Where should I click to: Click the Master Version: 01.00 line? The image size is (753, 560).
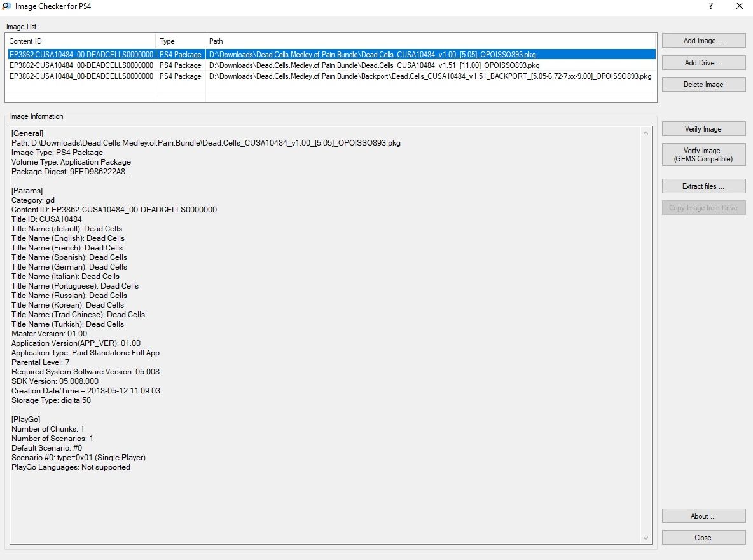[x=50, y=334]
